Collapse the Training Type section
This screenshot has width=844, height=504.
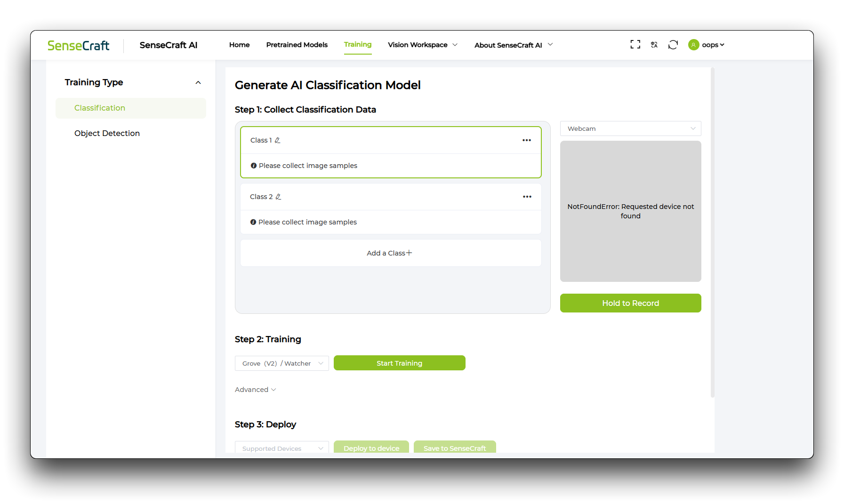pos(198,82)
